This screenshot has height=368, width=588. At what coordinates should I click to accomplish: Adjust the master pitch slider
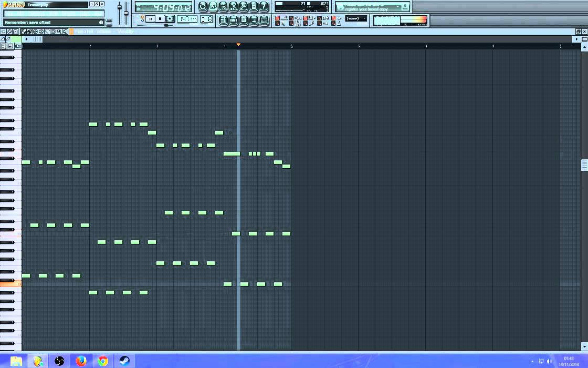(x=126, y=13)
